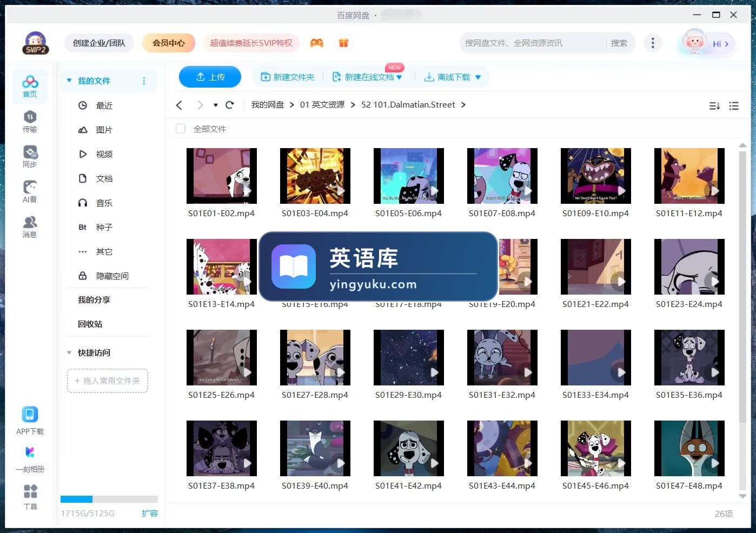The image size is (756, 533).
Task: Open the 工具 tools icon
Action: tap(30, 497)
